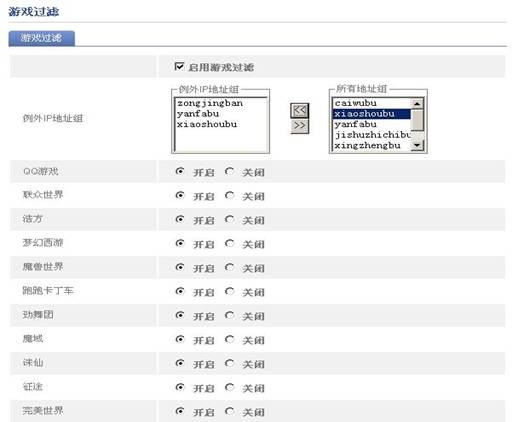
Task: Select 关闭 for 完美世界
Action: (x=229, y=411)
